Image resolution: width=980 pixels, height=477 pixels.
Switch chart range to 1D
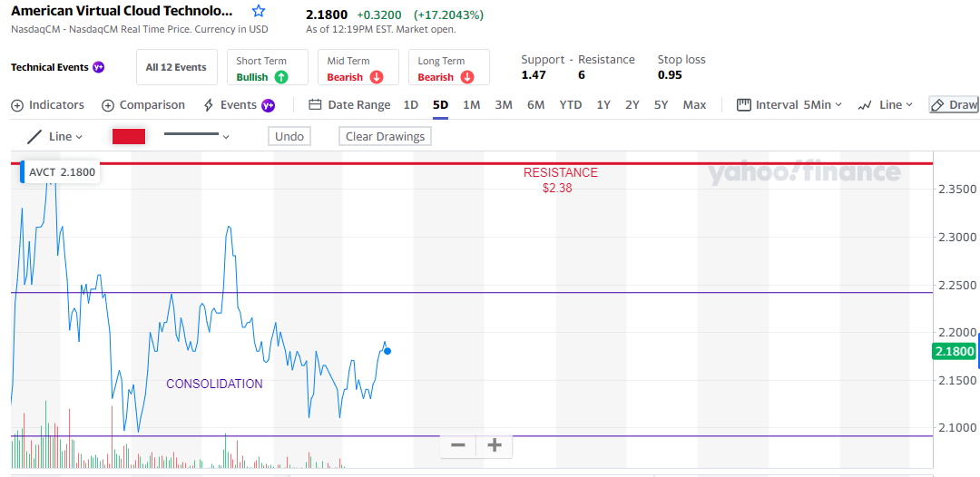[411, 105]
